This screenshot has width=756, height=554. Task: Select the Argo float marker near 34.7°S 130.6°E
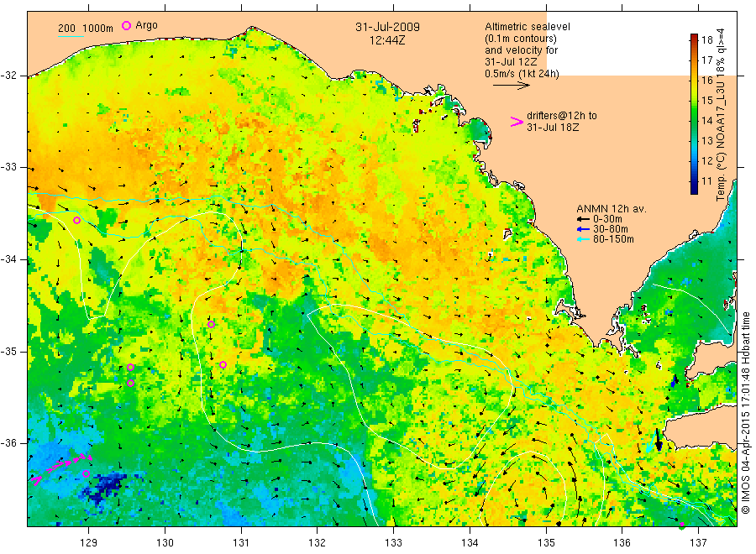pyautogui.click(x=211, y=325)
